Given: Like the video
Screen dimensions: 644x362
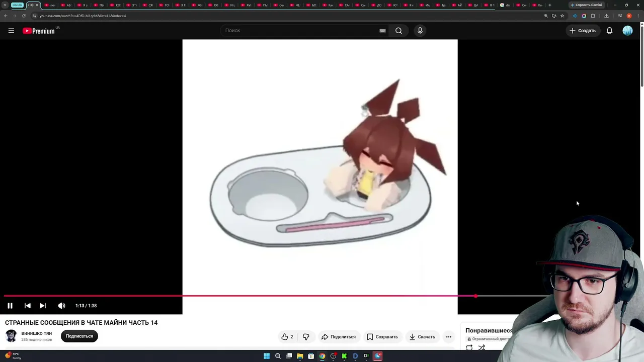Looking at the screenshot, I should pyautogui.click(x=287, y=337).
